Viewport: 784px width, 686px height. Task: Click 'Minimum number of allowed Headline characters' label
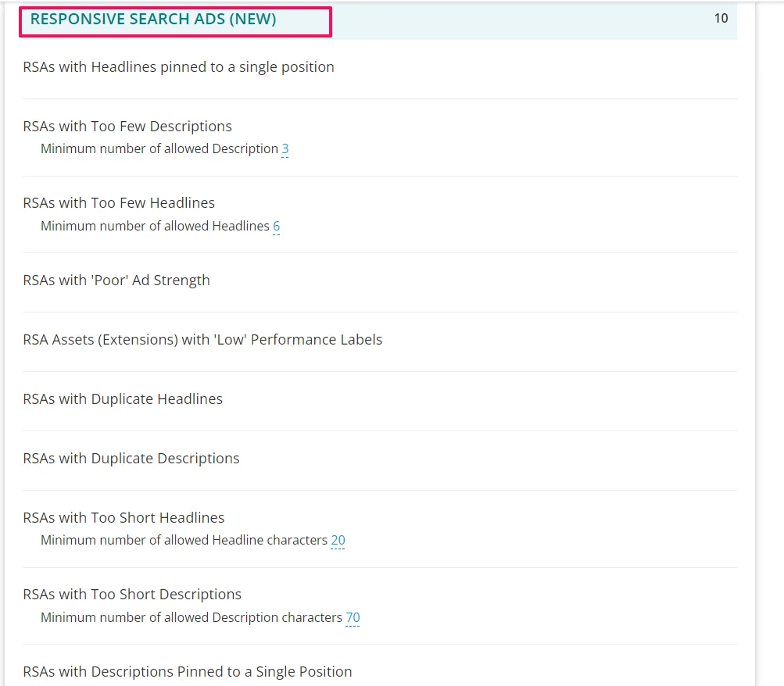[x=184, y=541]
